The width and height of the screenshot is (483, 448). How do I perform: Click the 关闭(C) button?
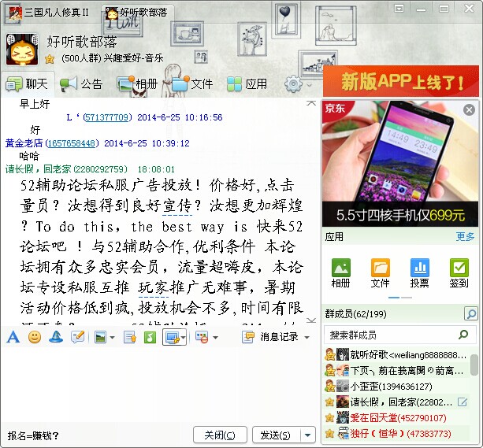(220, 435)
